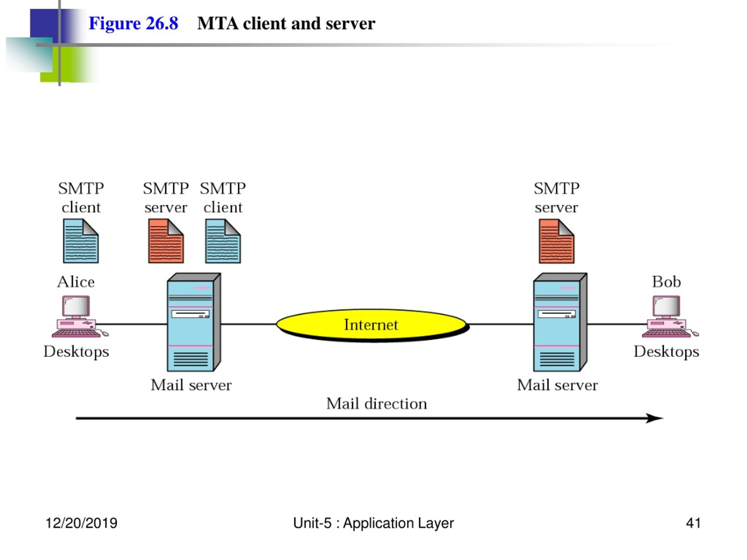Click Alice's desktop computer icon
Image resolution: width=747 pixels, height=560 pixels.
pos(80,317)
